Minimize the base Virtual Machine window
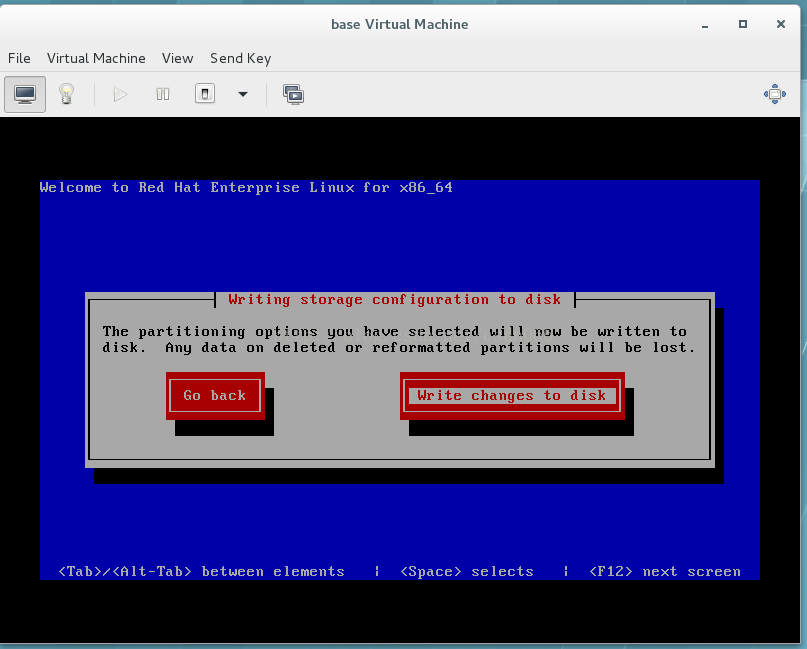 coord(705,25)
